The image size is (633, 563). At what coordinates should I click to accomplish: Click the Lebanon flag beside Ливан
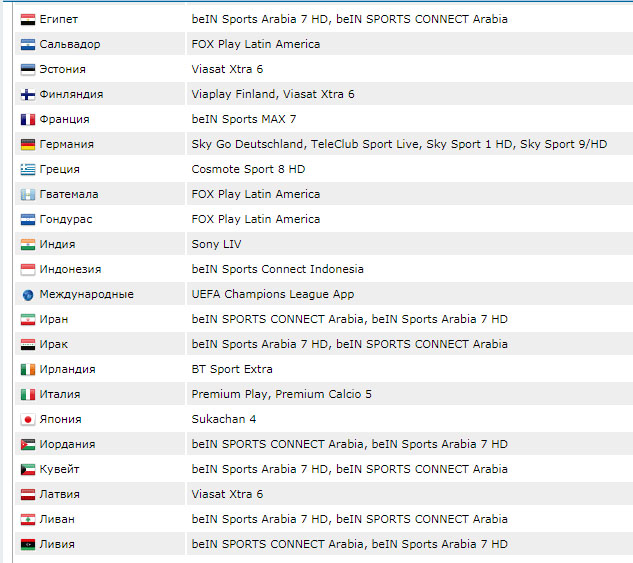(x=28, y=520)
